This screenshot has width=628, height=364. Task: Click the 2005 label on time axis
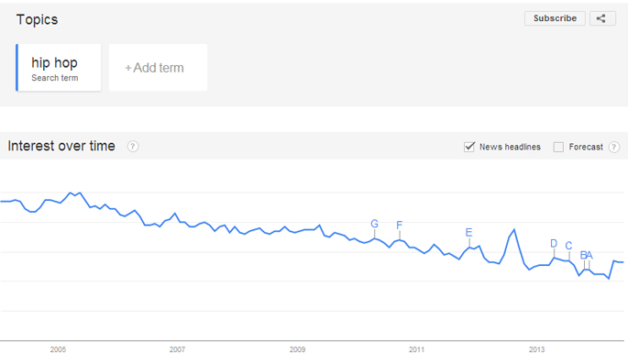58,349
